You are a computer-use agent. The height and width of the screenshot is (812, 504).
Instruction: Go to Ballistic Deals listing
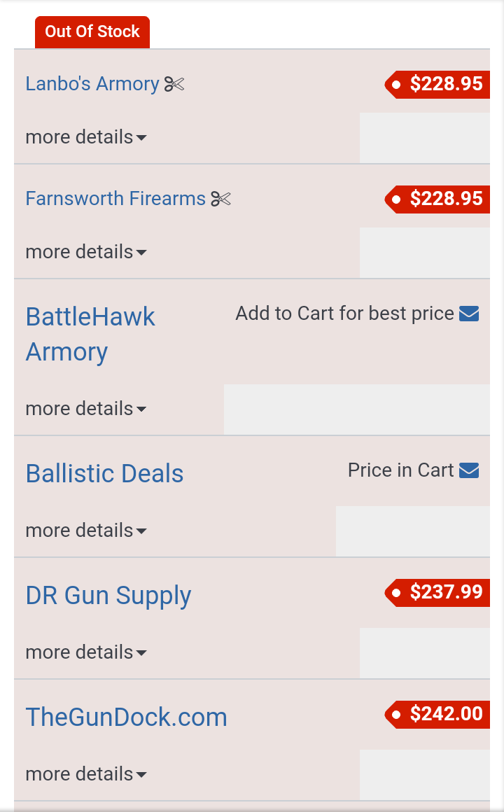coord(104,474)
